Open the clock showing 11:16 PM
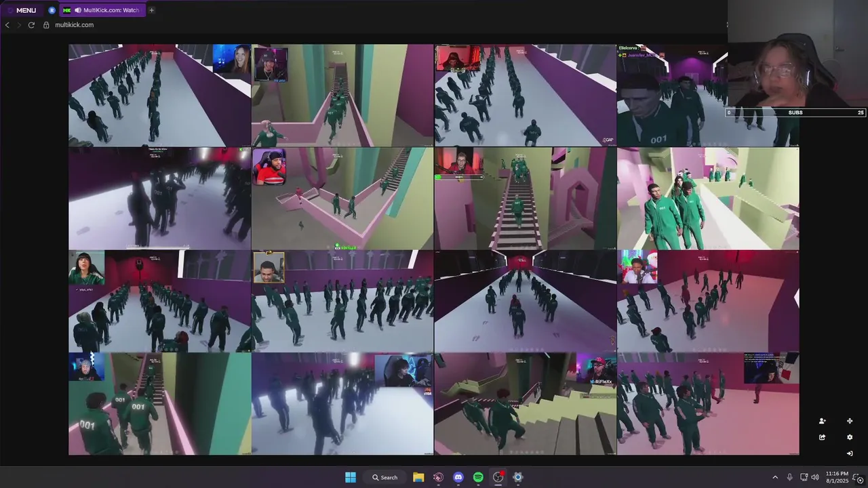 [x=837, y=477]
